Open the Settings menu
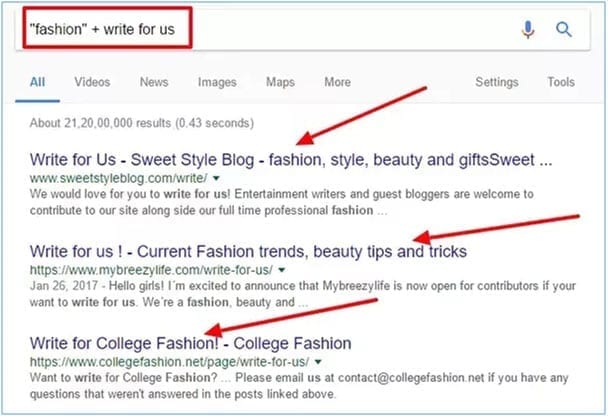This screenshot has height=416, width=608. click(x=497, y=82)
